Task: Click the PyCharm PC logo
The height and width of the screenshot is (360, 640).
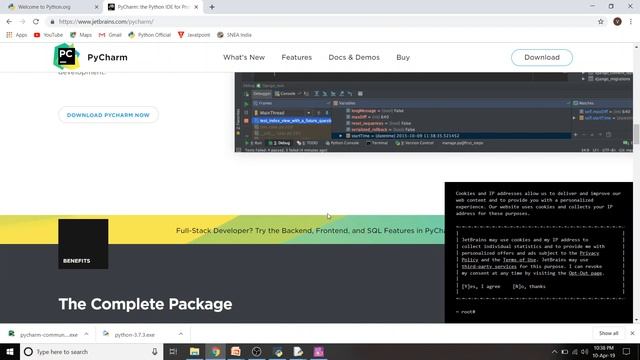Action: [x=66, y=56]
